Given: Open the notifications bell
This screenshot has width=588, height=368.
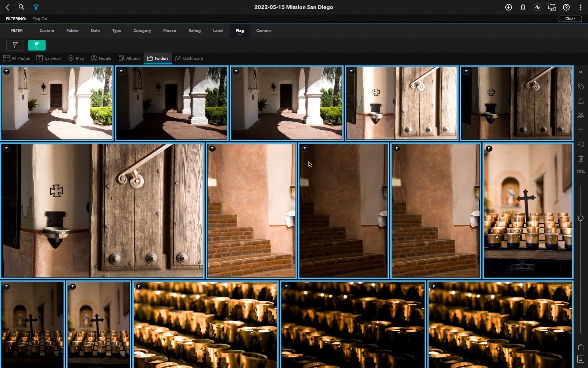Looking at the screenshot, I should [x=523, y=7].
